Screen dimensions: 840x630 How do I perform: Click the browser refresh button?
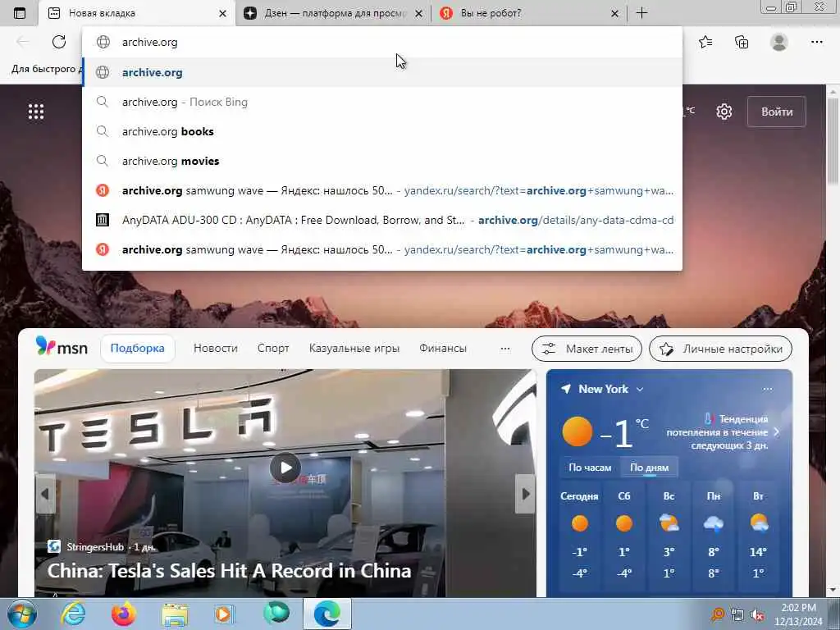[x=59, y=42]
